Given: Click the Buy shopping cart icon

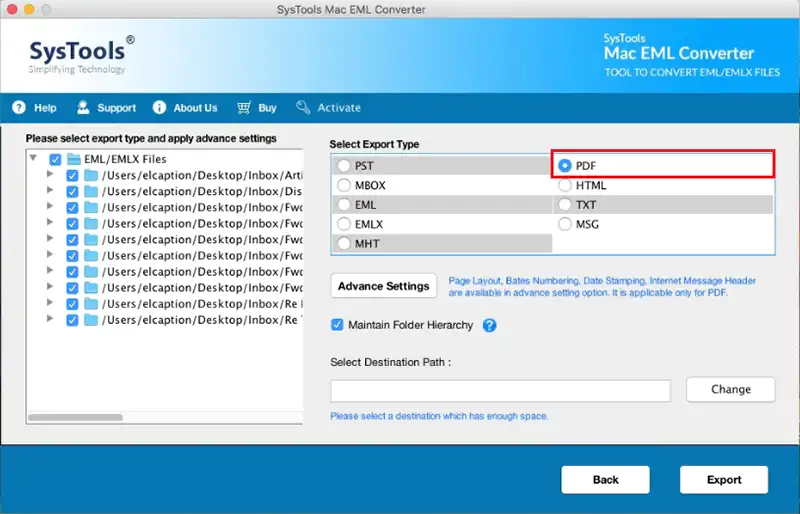Looking at the screenshot, I should (244, 107).
